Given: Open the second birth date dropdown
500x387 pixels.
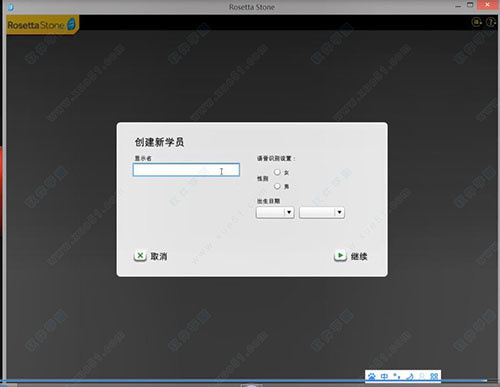Looking at the screenshot, I should [x=322, y=212].
